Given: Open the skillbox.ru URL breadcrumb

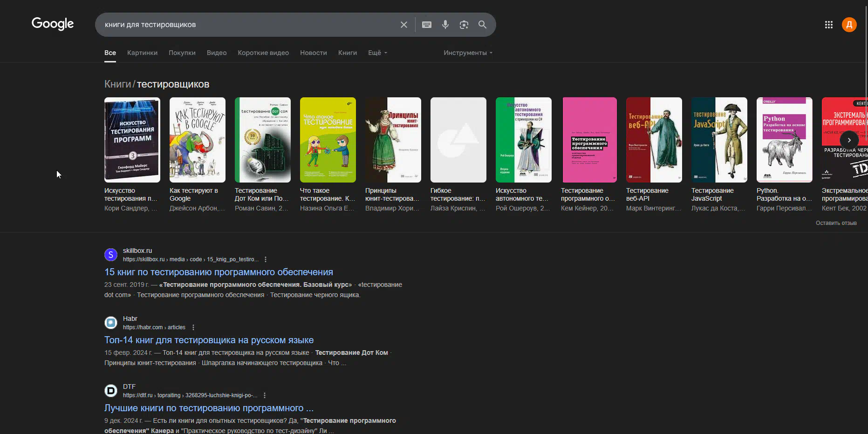Looking at the screenshot, I should [x=191, y=259].
